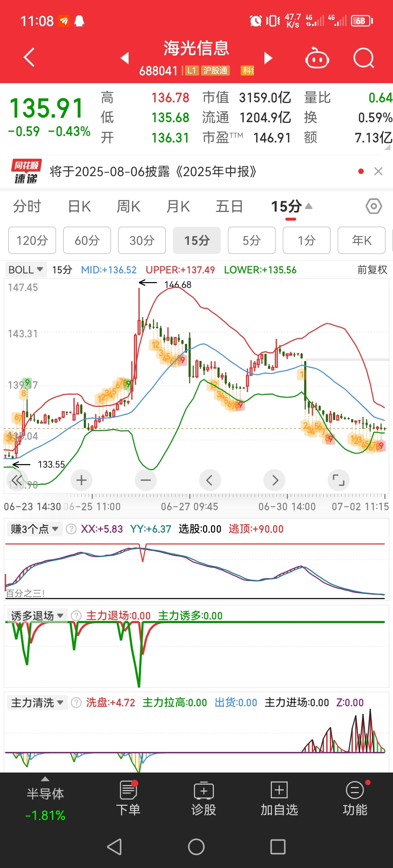Viewport: 393px width, 868px height.
Task: Tap the 146.68 high price marker
Action: [x=178, y=285]
